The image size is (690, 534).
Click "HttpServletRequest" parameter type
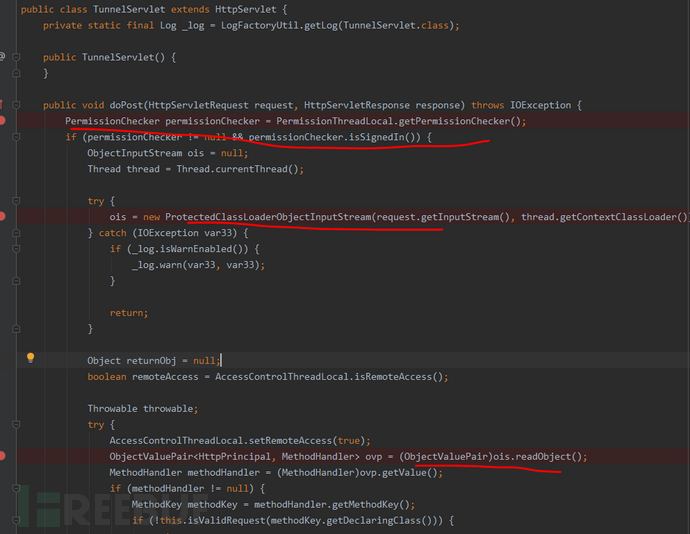[x=198, y=105]
